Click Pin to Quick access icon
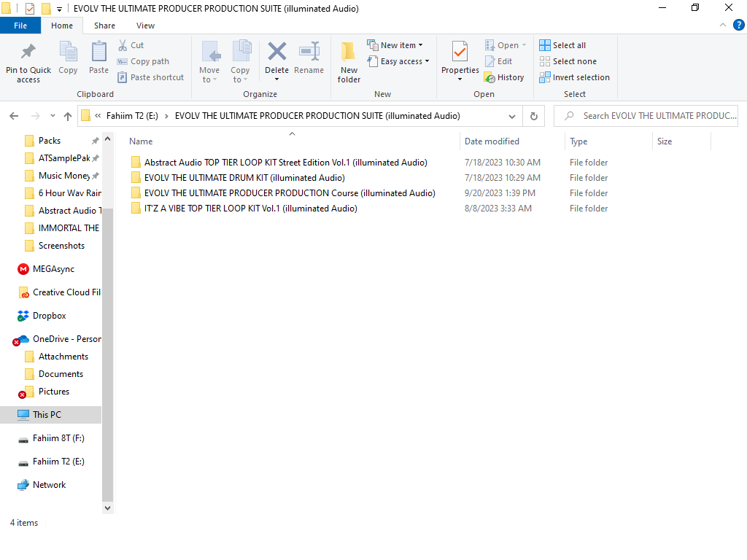 [28, 52]
